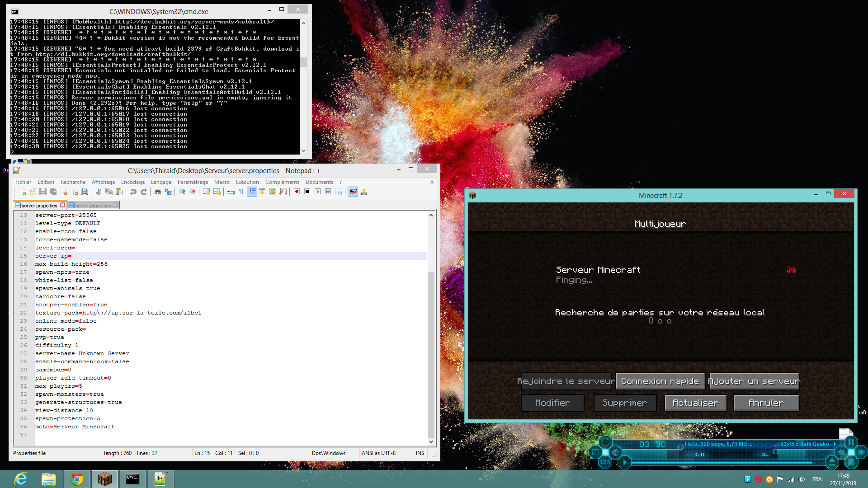This screenshot has height=488, width=868.
Task: Click the Actualiser button
Action: click(695, 403)
